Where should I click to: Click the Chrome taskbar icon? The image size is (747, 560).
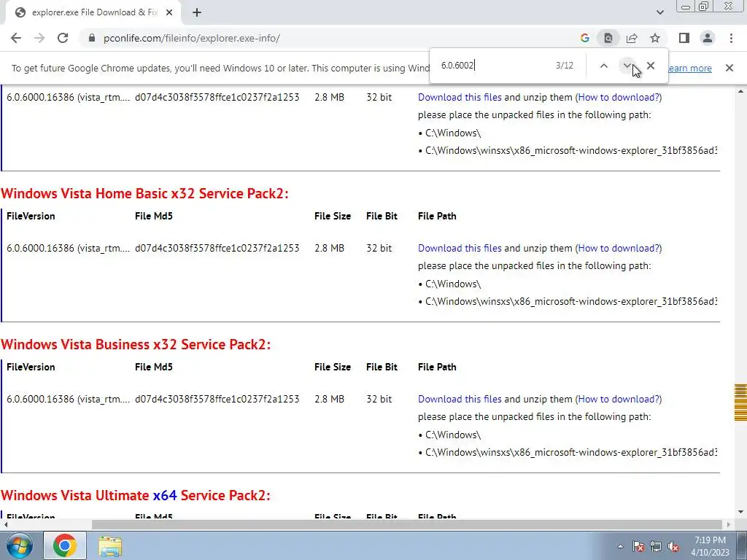tap(65, 545)
